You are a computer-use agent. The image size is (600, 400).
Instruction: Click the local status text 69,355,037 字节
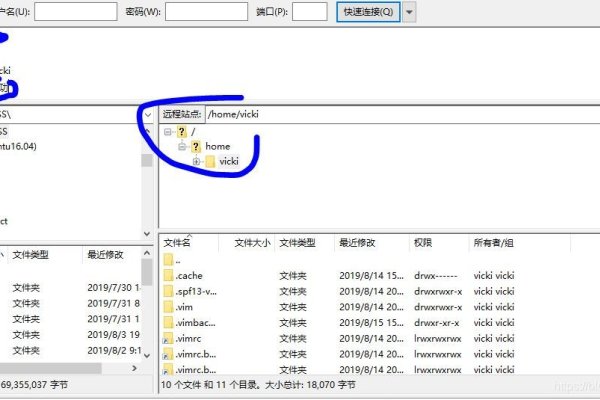34,385
